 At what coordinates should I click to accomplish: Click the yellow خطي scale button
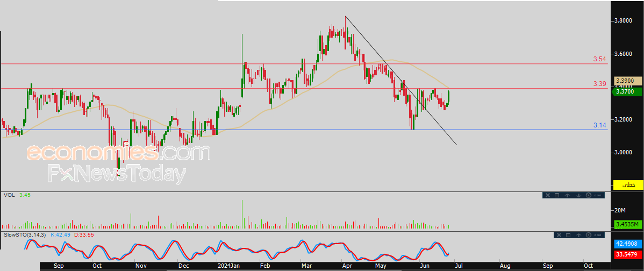pyautogui.click(x=628, y=185)
